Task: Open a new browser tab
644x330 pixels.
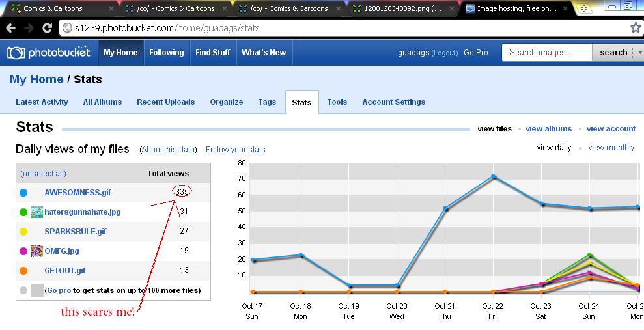Action: coord(583,8)
